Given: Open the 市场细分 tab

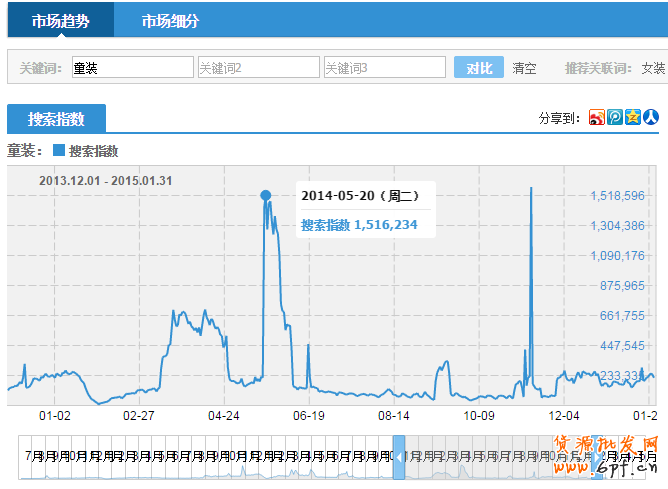Looking at the screenshot, I should 169,20.
